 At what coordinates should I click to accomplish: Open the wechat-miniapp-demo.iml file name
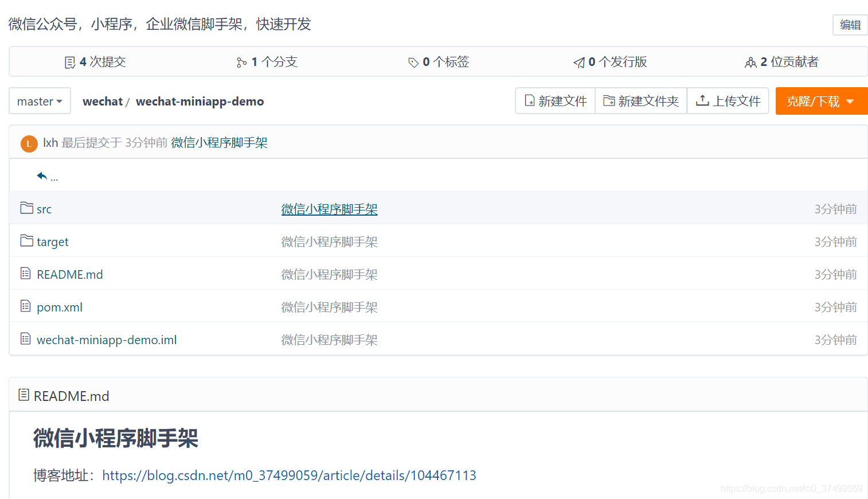tap(107, 340)
